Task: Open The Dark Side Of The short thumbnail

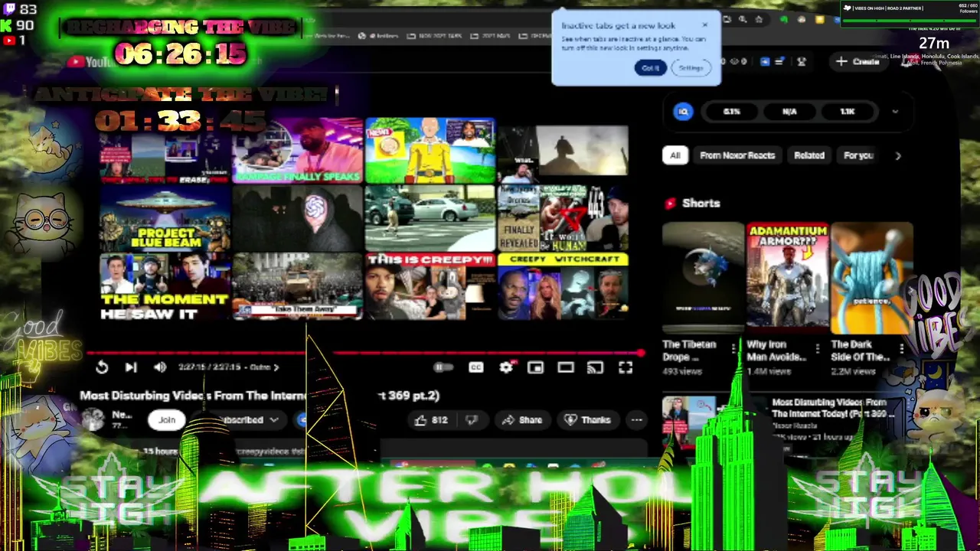Action: [872, 279]
